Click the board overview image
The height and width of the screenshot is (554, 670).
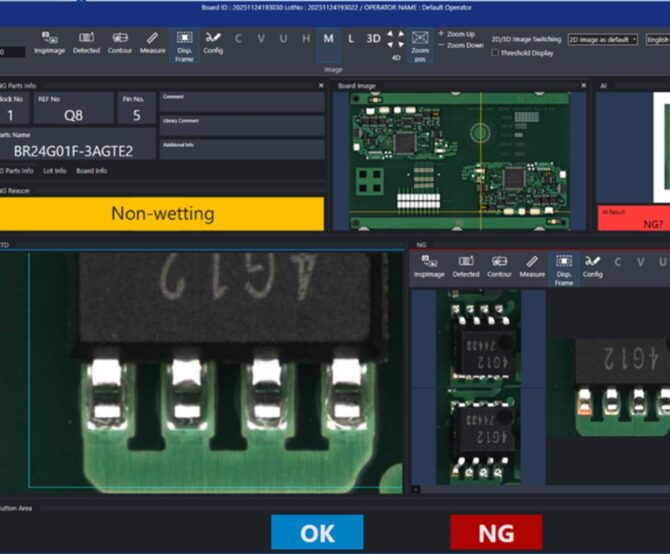459,161
